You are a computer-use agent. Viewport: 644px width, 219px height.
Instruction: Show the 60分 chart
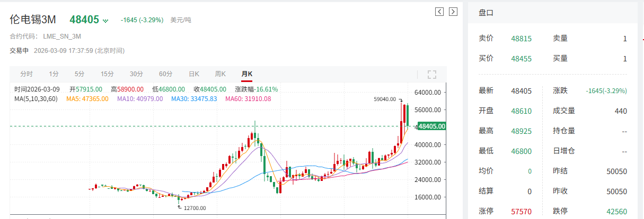165,74
